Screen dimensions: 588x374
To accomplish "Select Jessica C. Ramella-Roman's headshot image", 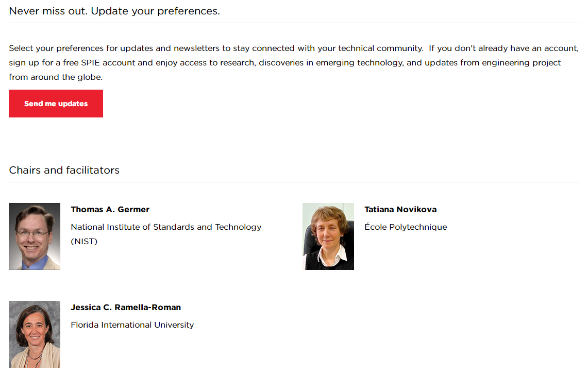I will pos(35,334).
